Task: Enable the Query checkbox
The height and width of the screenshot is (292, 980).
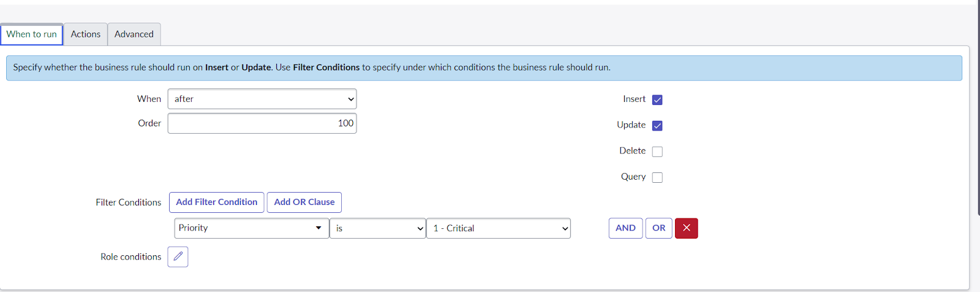Action: [657, 177]
